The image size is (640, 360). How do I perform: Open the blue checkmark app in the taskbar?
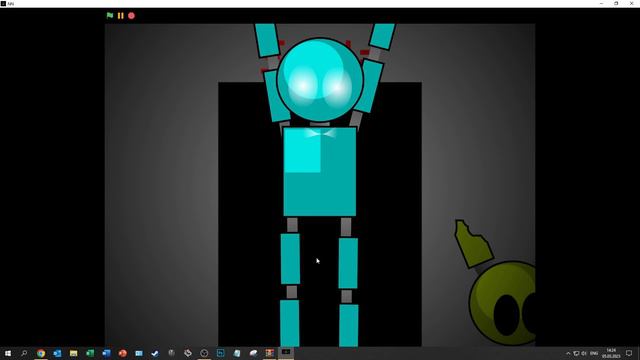point(155,353)
